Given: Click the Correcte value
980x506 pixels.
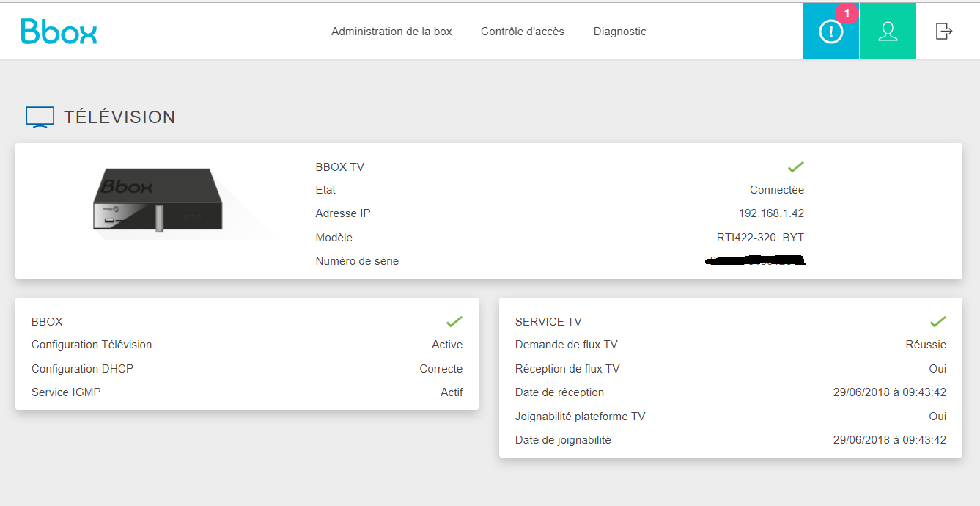Looking at the screenshot, I should pos(441,369).
